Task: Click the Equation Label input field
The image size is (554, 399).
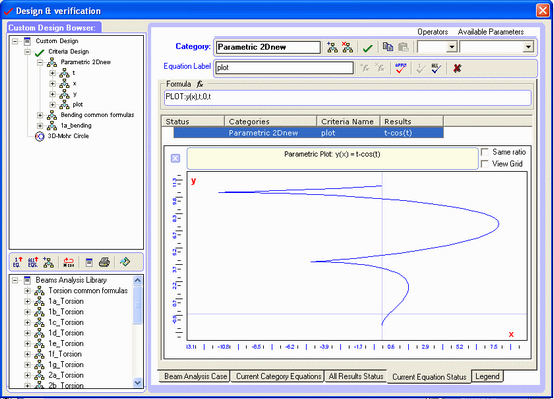Action: [x=284, y=68]
